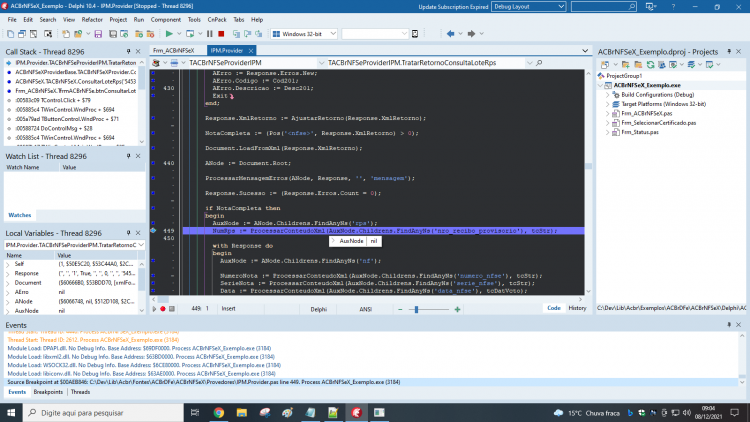The width and height of the screenshot is (750, 422).
Task: Click the Pause debugger toolbar button
Action: (210, 34)
